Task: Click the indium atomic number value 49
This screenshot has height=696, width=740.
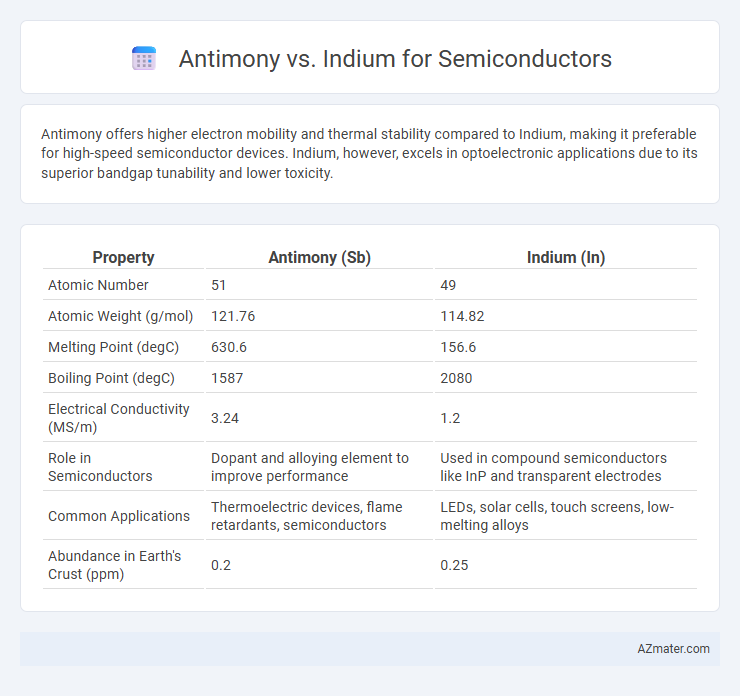Action: point(448,285)
